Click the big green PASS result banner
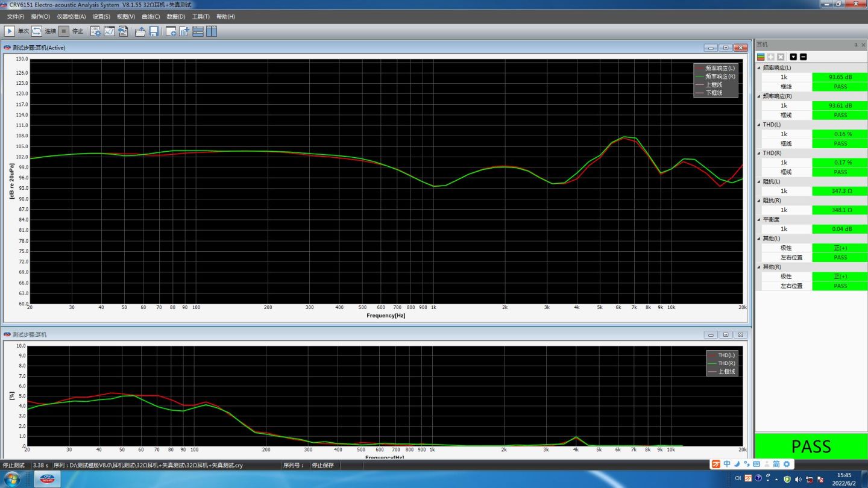Image resolution: width=868 pixels, height=488 pixels. 811,446
